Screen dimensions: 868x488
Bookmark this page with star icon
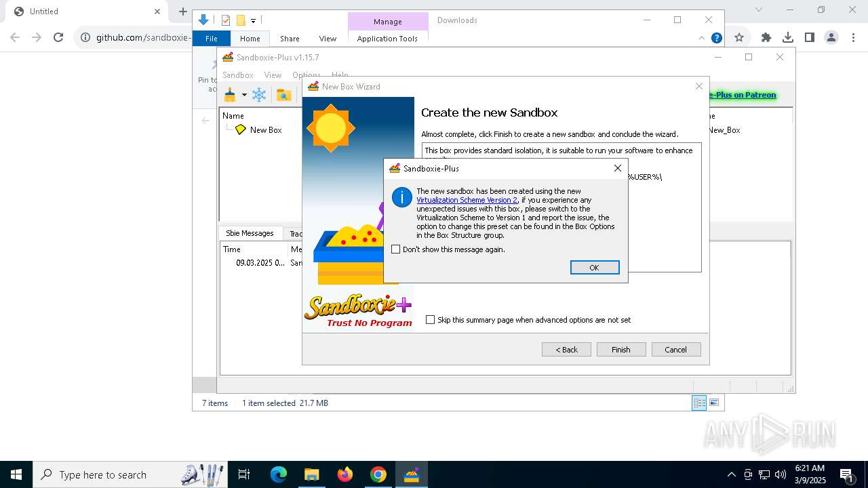pos(739,37)
